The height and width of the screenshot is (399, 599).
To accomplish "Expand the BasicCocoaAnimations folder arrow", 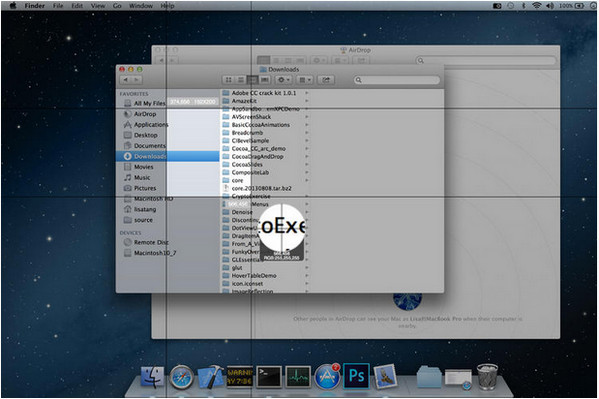I will 306,125.
